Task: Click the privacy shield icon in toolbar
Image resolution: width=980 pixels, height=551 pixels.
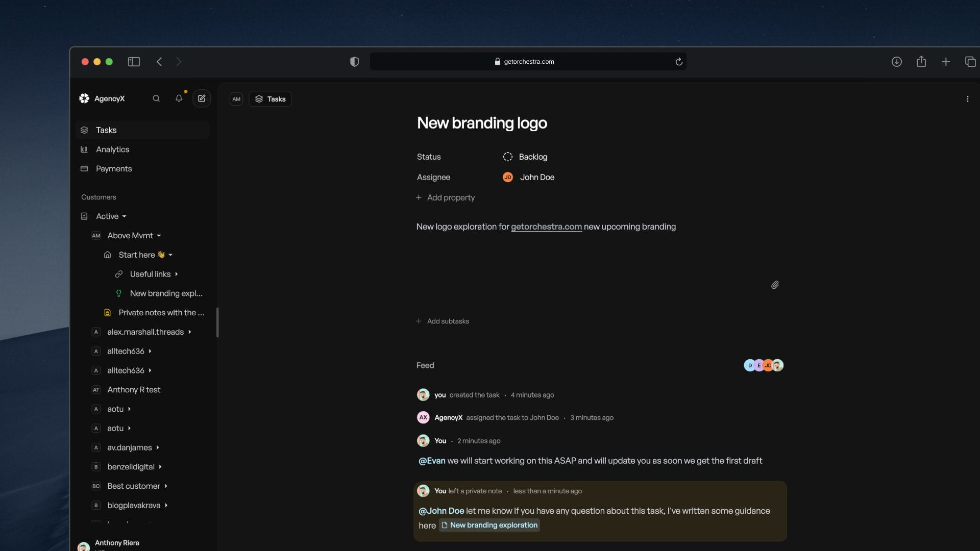Action: click(x=354, y=62)
